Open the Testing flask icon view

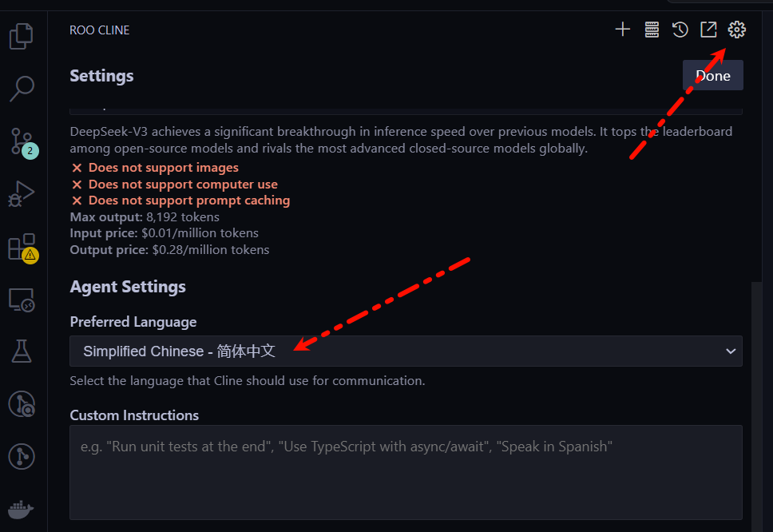(22, 351)
